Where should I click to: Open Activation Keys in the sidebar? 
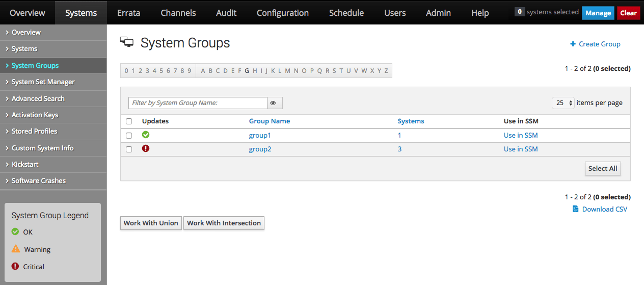tap(53, 115)
